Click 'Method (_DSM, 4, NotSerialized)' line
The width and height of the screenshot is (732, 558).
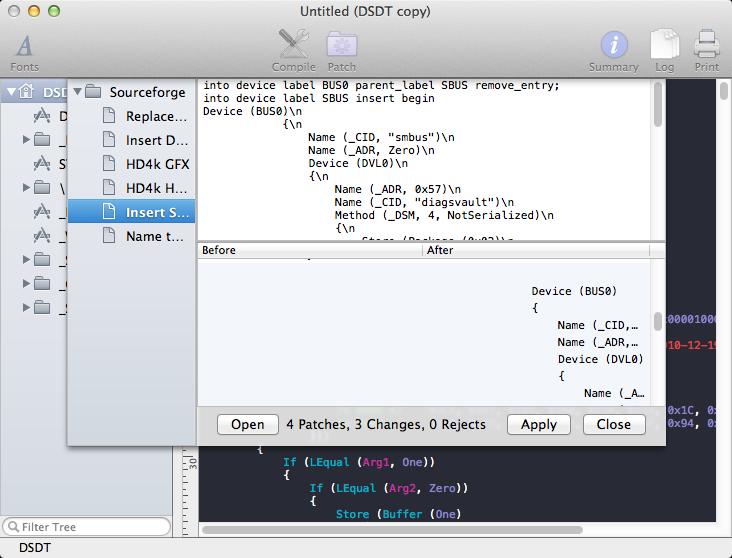point(444,215)
